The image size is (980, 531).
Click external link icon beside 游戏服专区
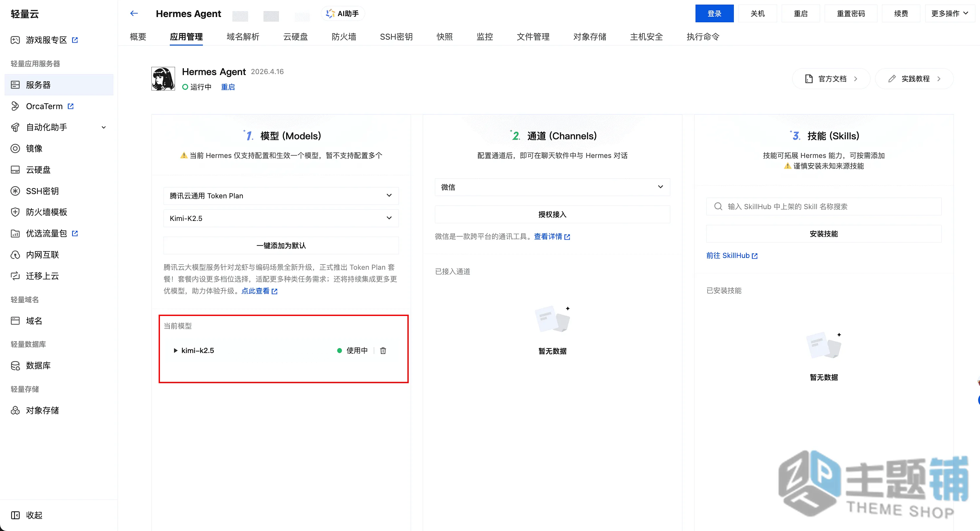75,40
